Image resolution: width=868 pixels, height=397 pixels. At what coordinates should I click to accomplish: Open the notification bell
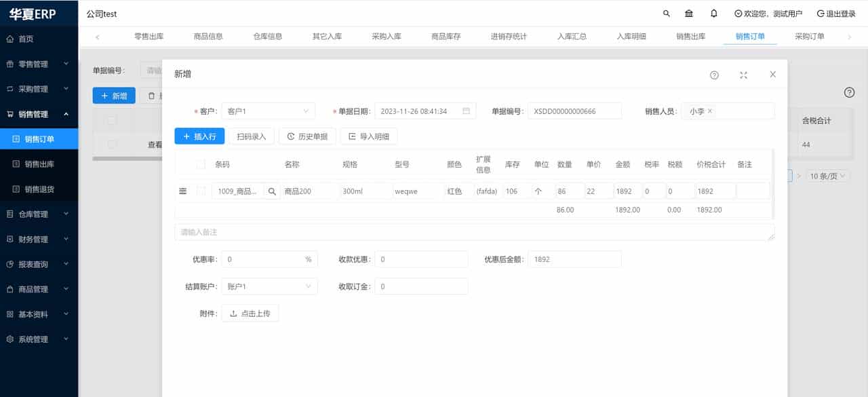(713, 13)
